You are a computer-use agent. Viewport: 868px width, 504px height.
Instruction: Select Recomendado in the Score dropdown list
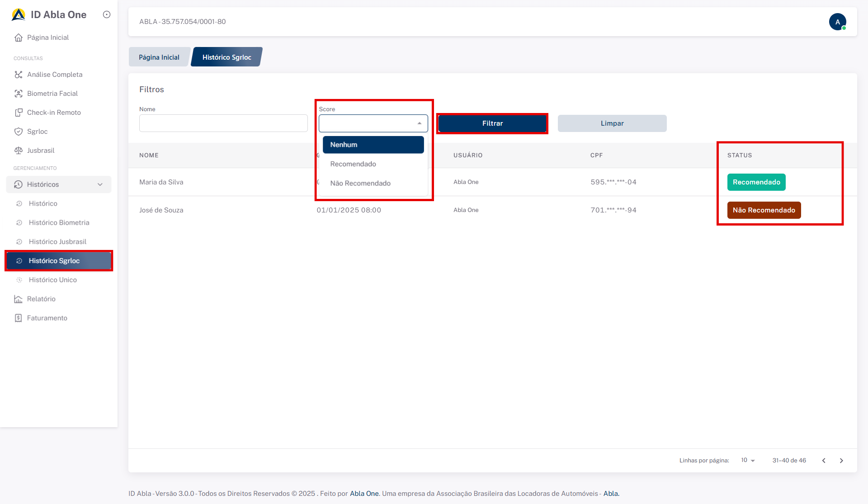point(353,164)
